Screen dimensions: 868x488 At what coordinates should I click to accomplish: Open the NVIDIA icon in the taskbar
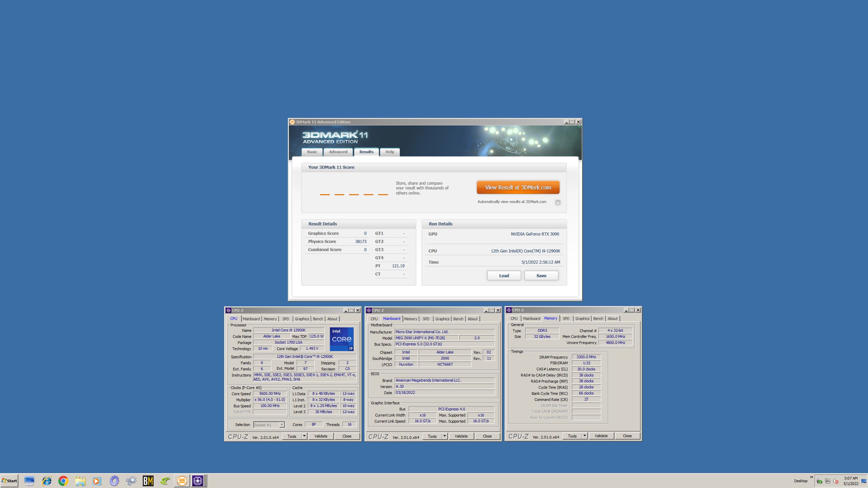(x=165, y=481)
